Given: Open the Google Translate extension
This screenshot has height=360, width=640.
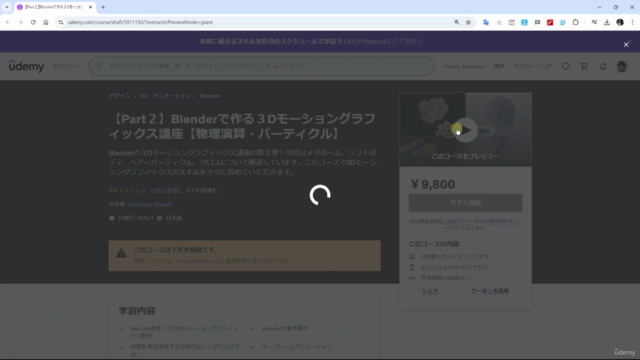Looking at the screenshot, I should pos(486,22).
